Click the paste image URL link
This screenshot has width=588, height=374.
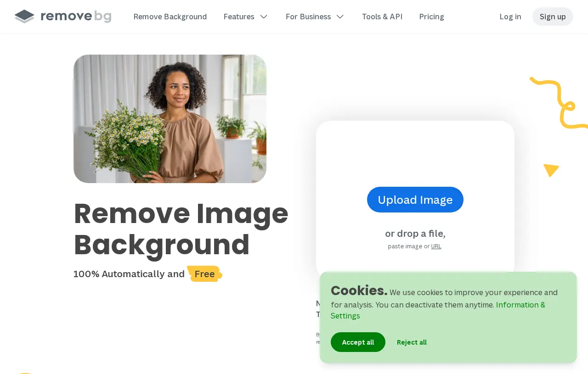436,246
